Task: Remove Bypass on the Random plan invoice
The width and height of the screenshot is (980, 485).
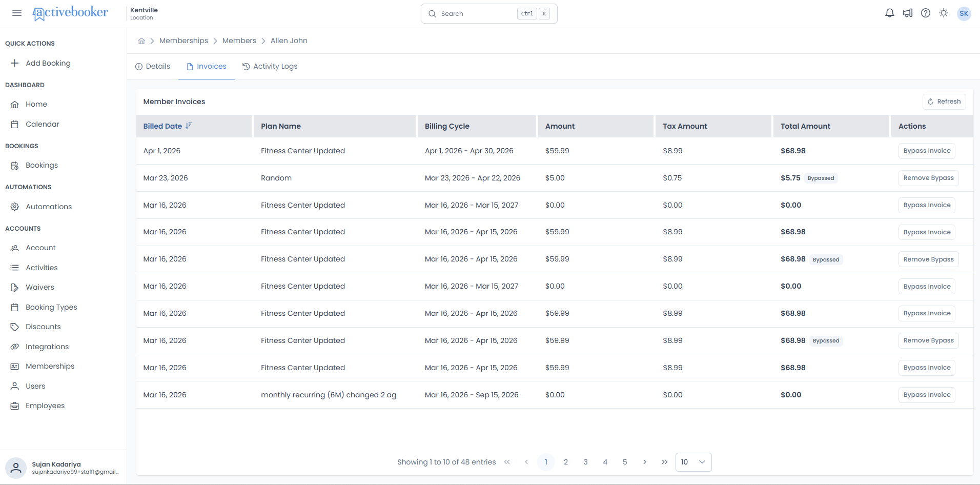Action: pyautogui.click(x=928, y=178)
